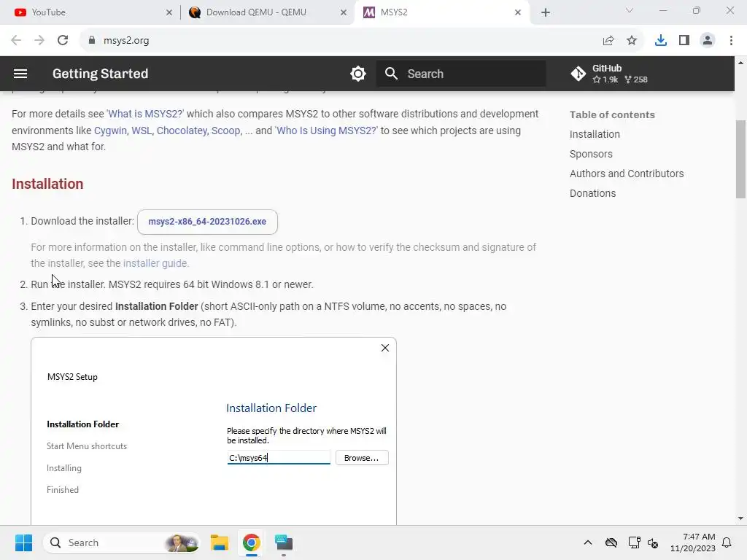Click the browser forward arrow

[x=39, y=41]
